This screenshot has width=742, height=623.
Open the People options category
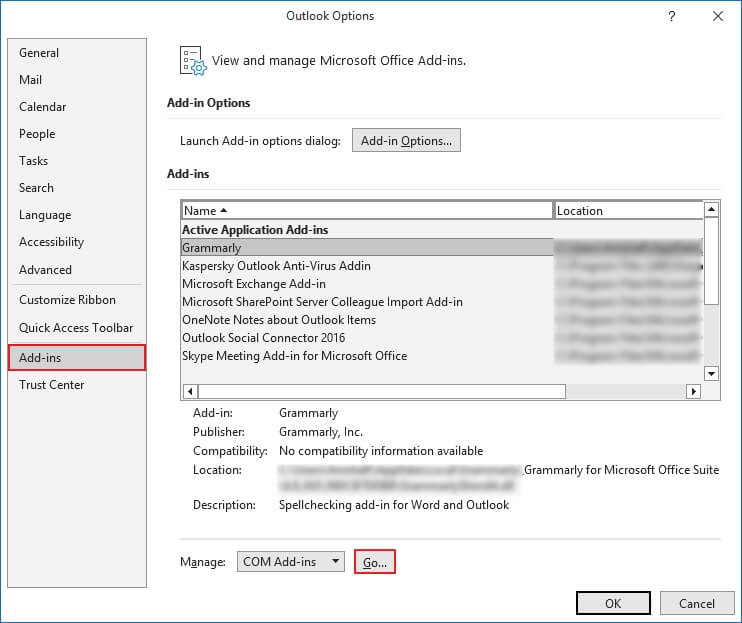[x=77, y=134]
